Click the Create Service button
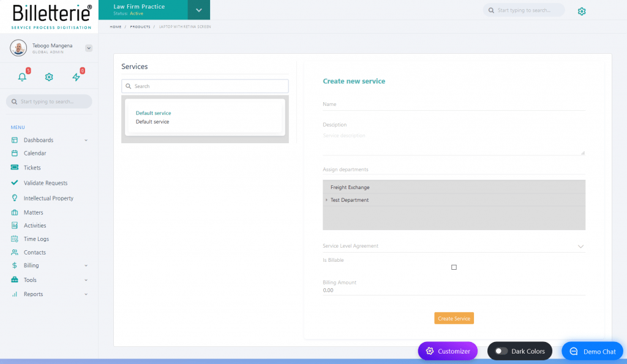 (454, 318)
